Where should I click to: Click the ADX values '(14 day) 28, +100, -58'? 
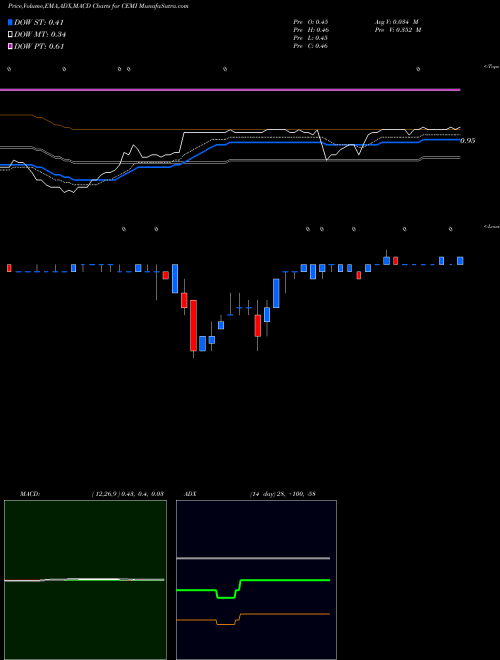click(282, 494)
